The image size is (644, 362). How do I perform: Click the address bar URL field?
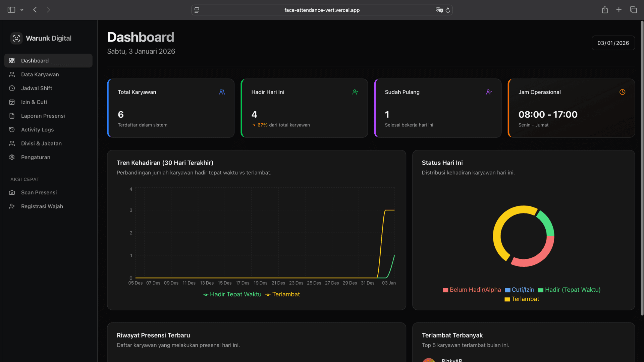(x=322, y=10)
